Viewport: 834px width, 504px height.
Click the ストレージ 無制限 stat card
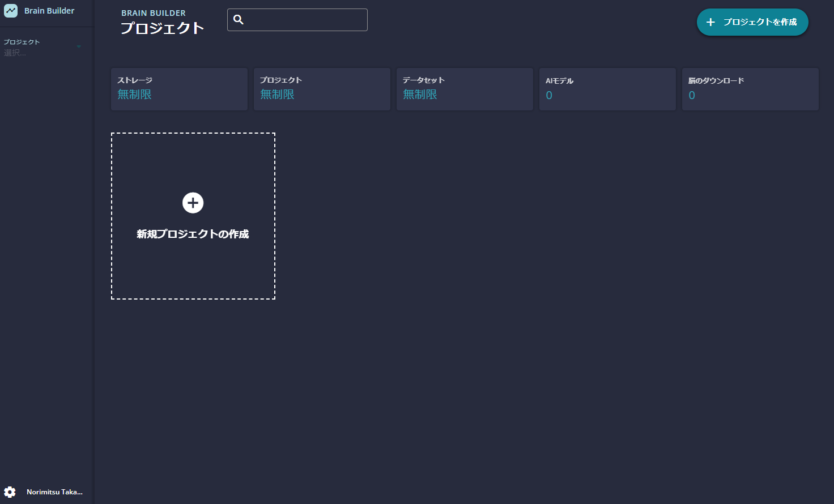click(179, 89)
